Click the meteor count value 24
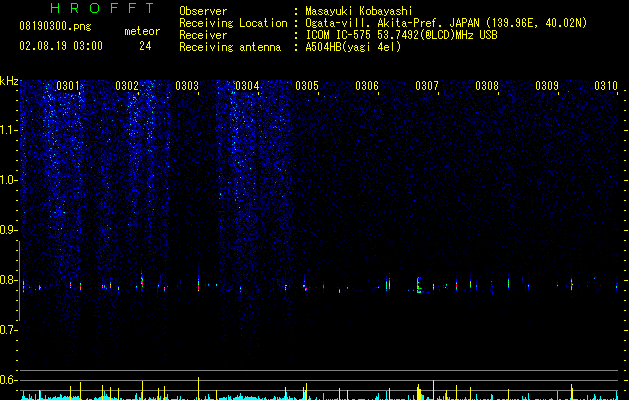The image size is (629, 400). click(145, 46)
